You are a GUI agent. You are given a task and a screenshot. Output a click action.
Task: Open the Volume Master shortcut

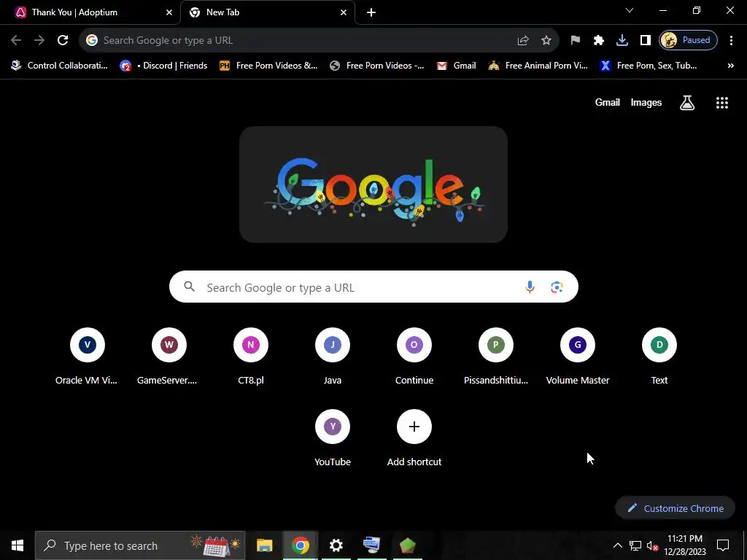click(x=578, y=355)
